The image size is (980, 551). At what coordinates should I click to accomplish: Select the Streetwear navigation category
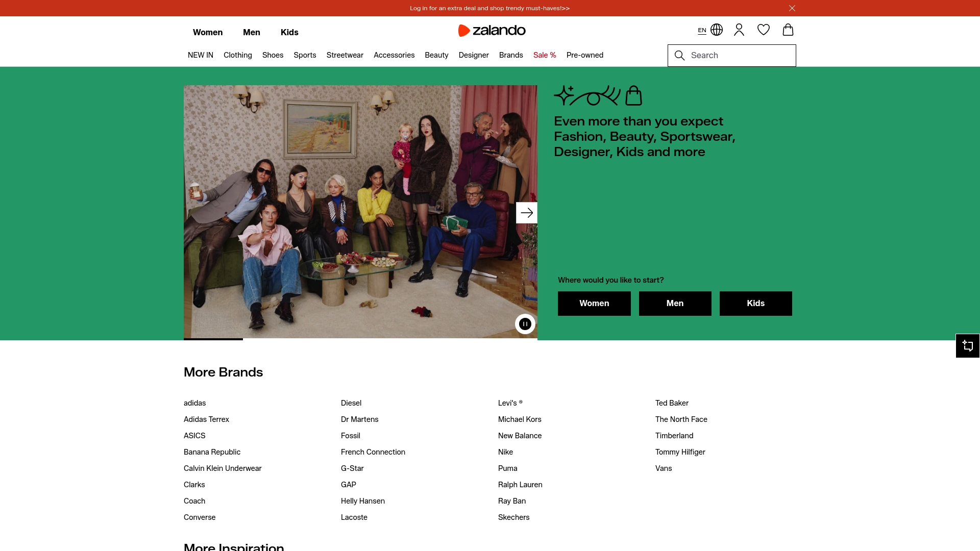(345, 55)
